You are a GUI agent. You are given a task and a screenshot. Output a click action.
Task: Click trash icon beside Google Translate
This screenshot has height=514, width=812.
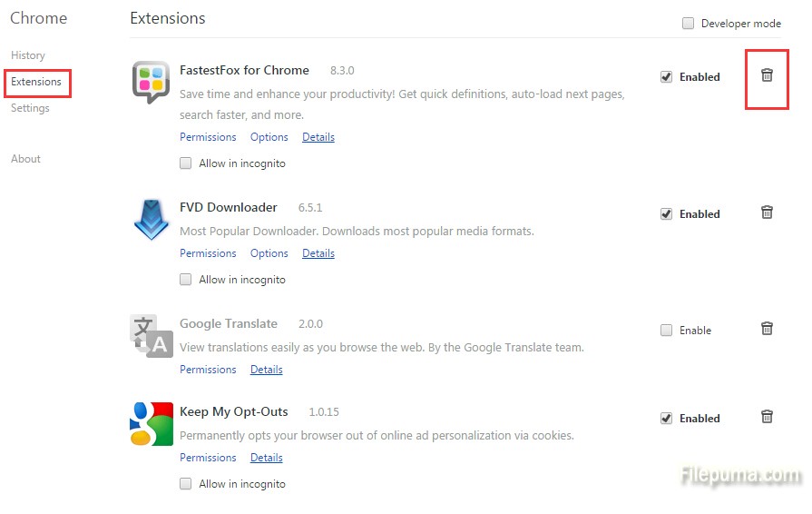(767, 329)
